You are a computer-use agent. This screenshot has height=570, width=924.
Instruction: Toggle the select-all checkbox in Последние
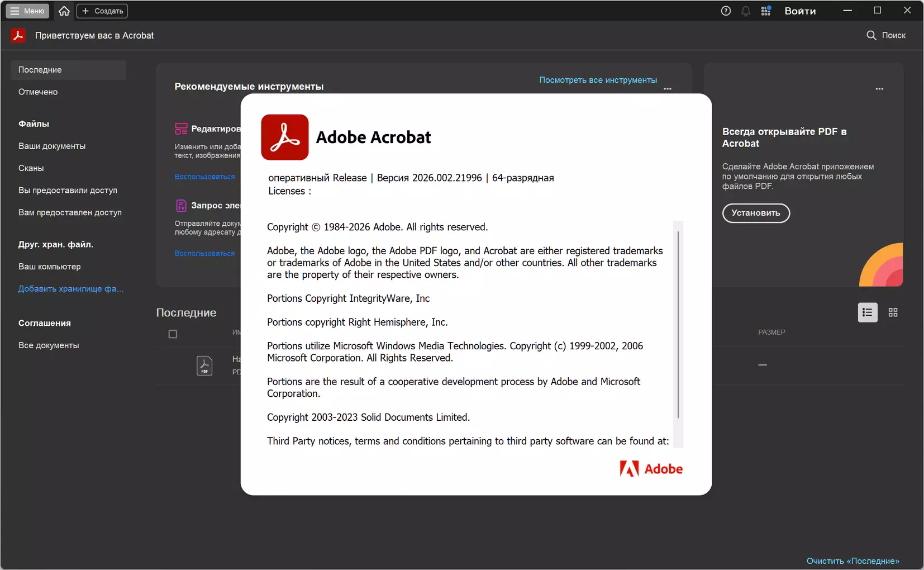[x=173, y=334]
